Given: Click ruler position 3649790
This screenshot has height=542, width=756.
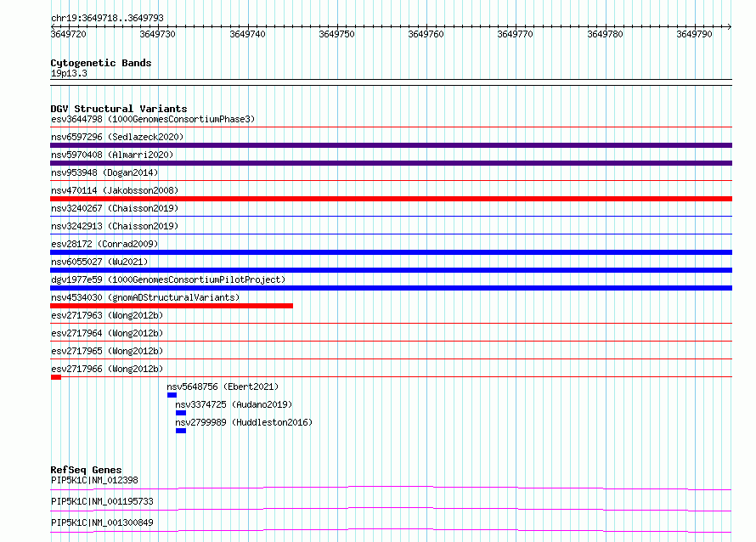Looking at the screenshot, I should coord(694,34).
